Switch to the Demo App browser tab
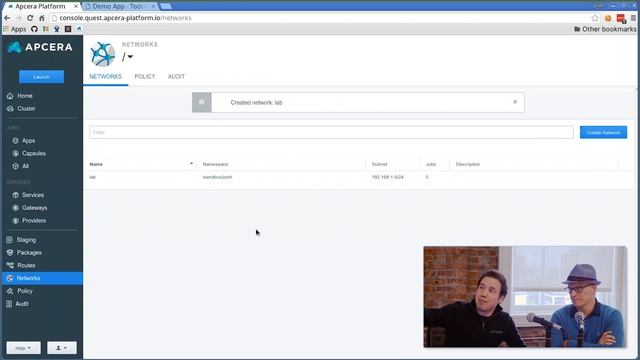Screen dimensions: 640x360 click(x=120, y=6)
